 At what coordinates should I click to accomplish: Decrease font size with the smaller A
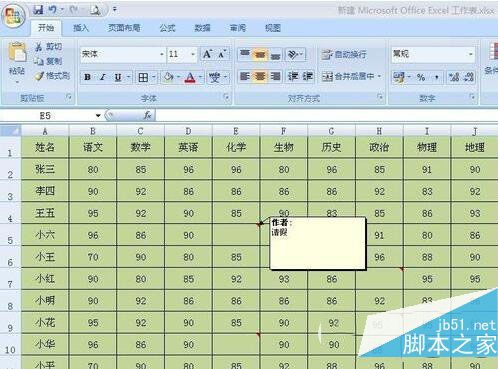(x=222, y=54)
